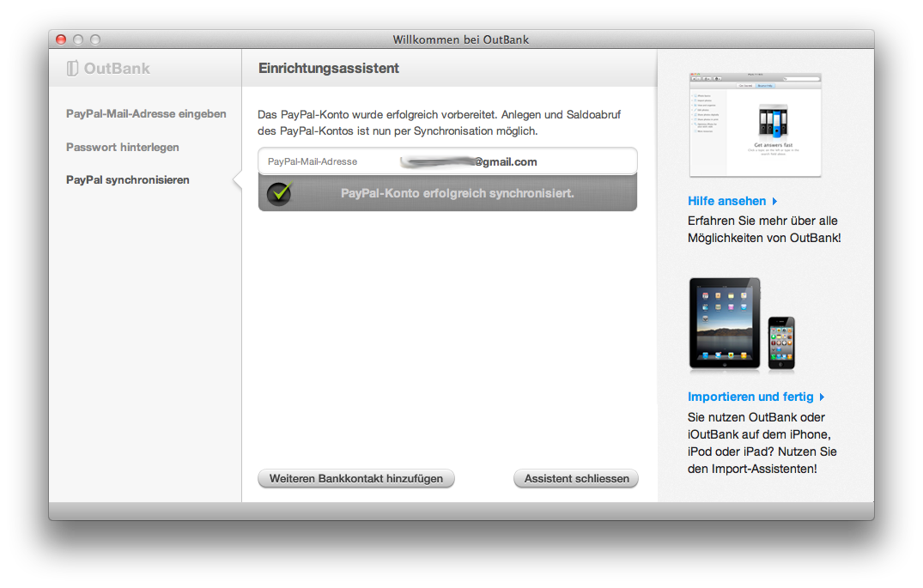Click the iPad and iPhone devices image

tap(742, 324)
